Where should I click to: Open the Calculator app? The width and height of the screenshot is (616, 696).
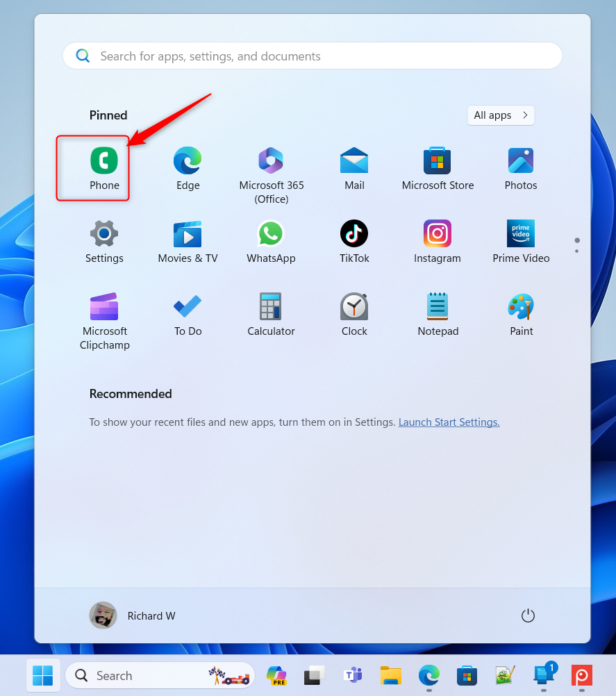[x=271, y=315]
